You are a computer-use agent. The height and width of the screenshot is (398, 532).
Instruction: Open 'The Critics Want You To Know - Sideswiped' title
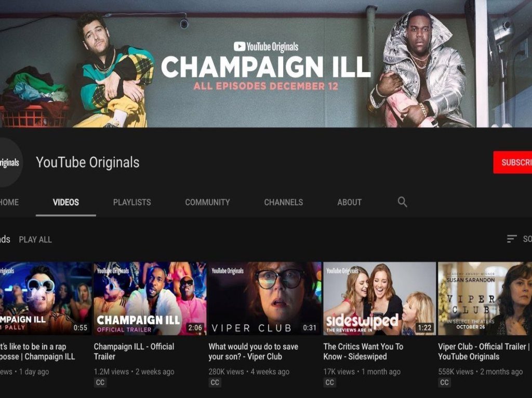pos(363,351)
